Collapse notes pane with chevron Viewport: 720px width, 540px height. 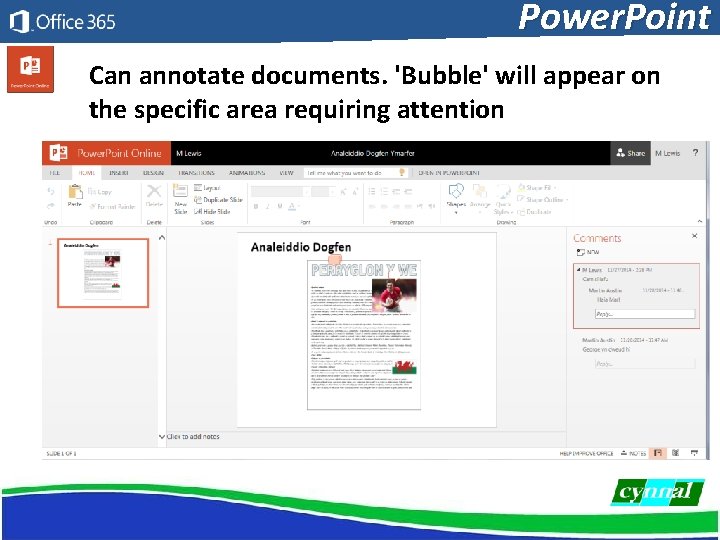coord(162,437)
